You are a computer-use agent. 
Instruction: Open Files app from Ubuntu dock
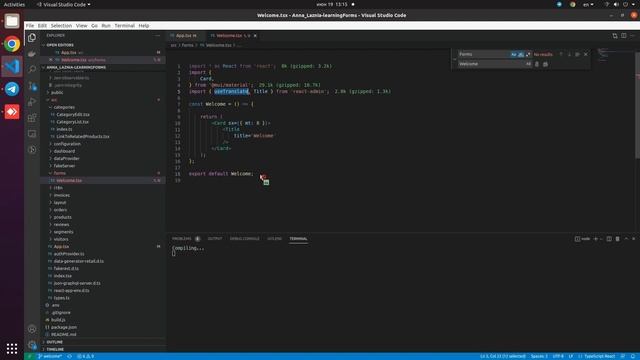click(x=12, y=21)
